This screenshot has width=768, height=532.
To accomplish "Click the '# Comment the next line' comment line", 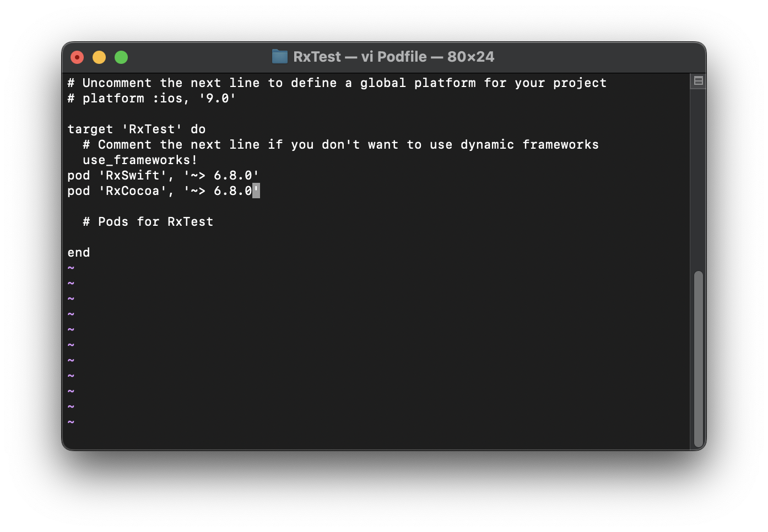I will (340, 145).
